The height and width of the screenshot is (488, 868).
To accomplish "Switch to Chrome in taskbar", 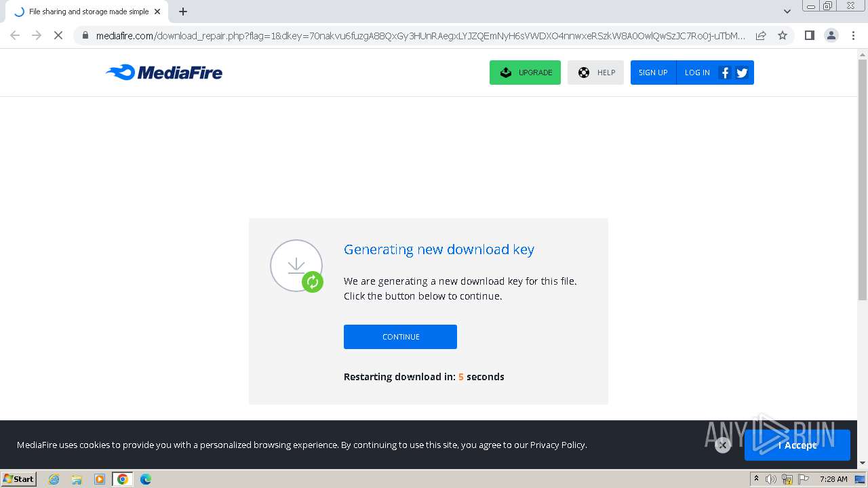I will 123,479.
